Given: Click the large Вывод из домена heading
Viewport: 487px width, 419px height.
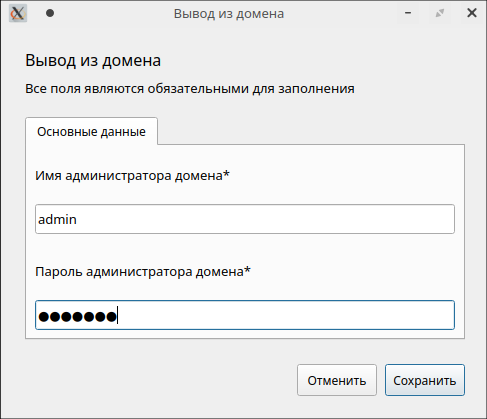Looking at the screenshot, I should (93, 61).
